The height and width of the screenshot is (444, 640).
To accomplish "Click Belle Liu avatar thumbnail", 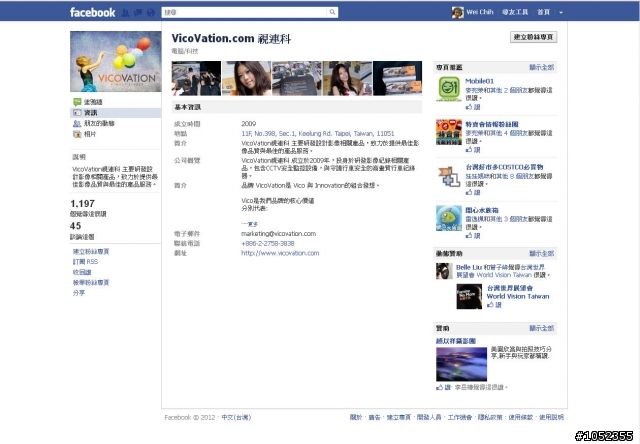I will coord(444,271).
